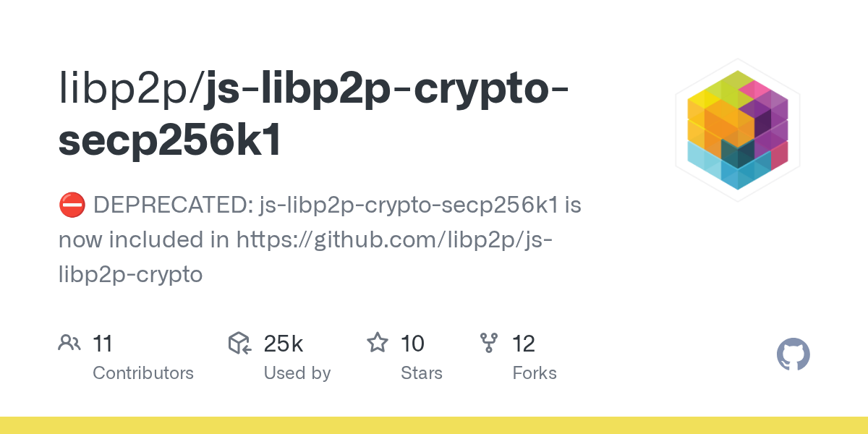Image resolution: width=868 pixels, height=434 pixels.
Task: Click the GitHub octocat logo
Action: click(x=793, y=355)
